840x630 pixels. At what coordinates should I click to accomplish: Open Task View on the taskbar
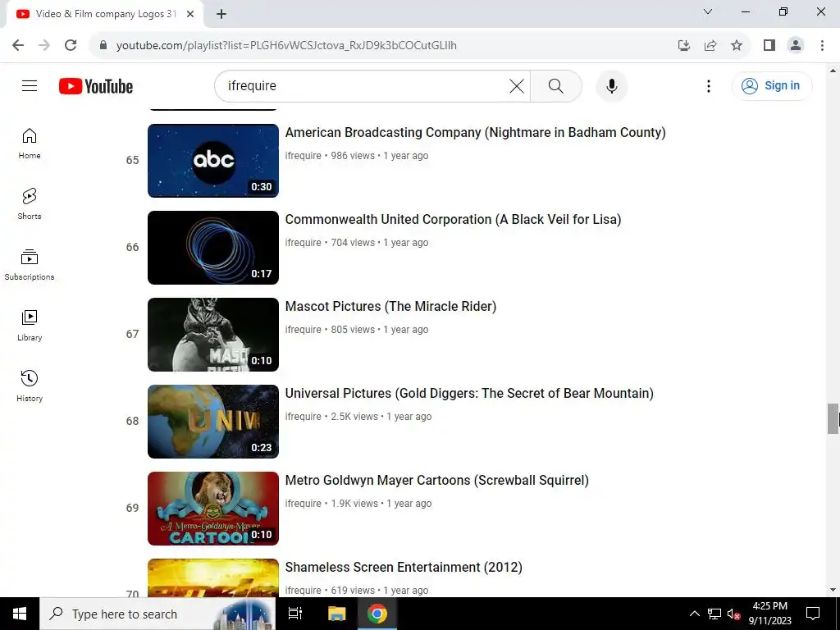point(295,614)
